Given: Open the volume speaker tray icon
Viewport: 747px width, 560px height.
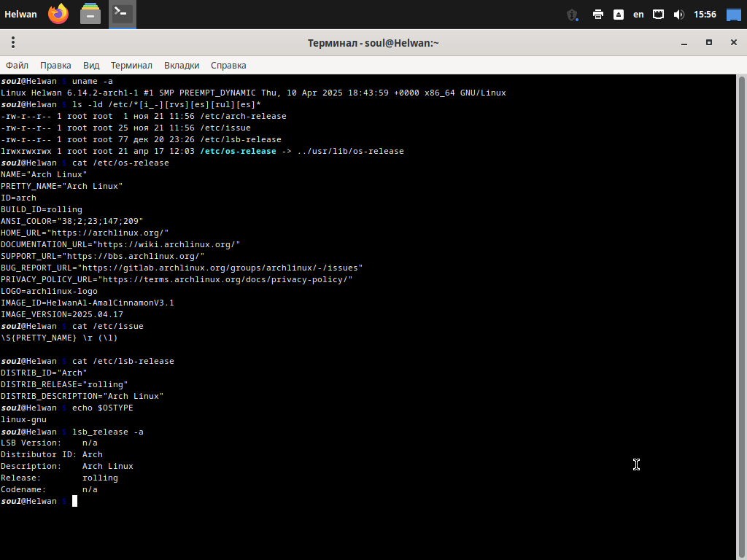Looking at the screenshot, I should coord(679,15).
